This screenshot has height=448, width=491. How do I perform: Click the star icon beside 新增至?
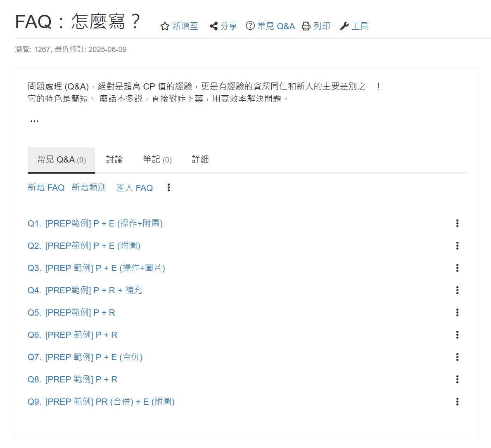(x=165, y=26)
